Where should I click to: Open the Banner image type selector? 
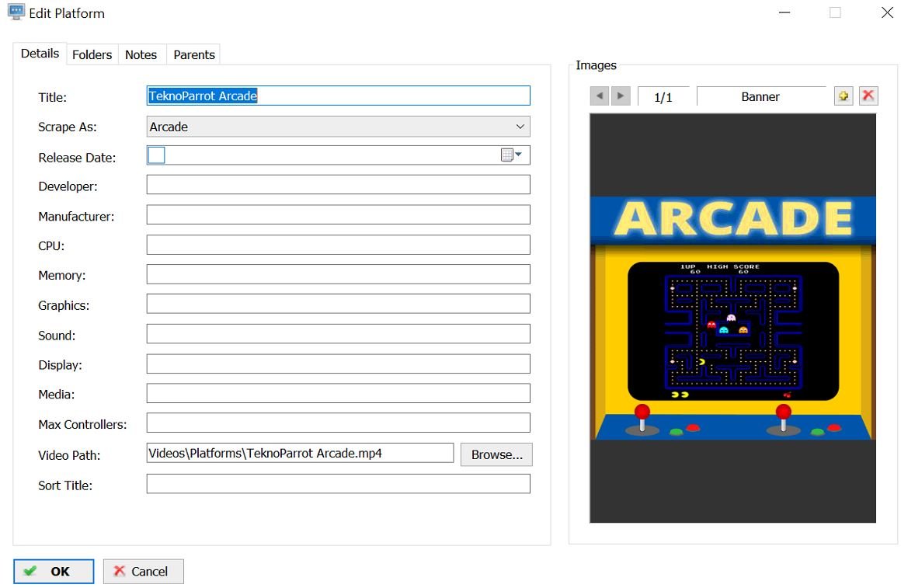760,96
